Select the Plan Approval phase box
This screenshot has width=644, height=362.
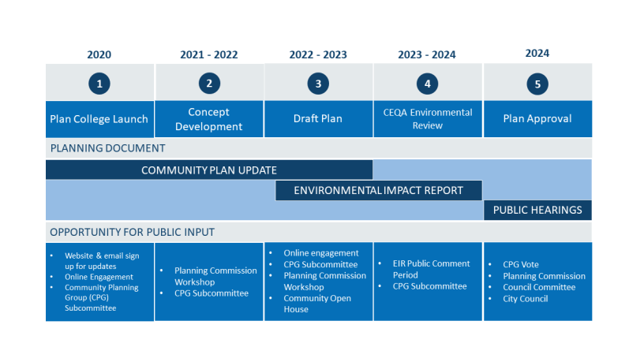click(x=537, y=119)
